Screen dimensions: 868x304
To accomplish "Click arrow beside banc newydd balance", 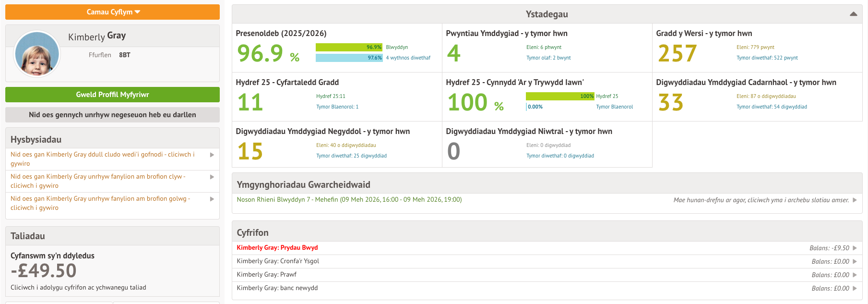I will [855, 289].
